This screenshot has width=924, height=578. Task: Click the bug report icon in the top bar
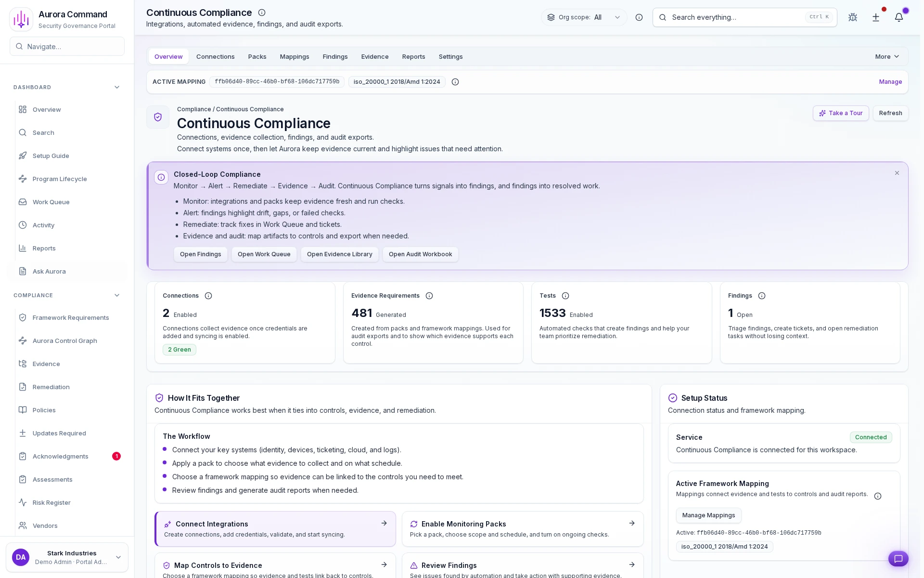[x=853, y=17]
